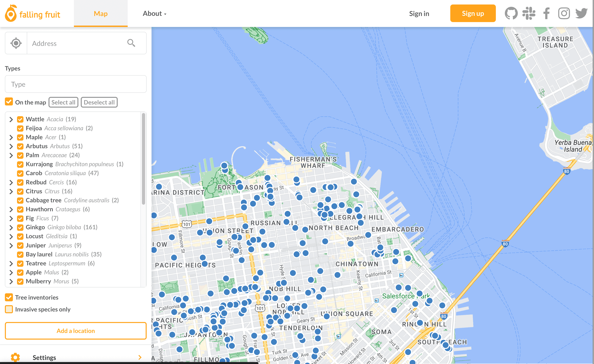Screen dimensions: 594x364
Task: Open the About dropdown menu
Action: click(x=154, y=13)
